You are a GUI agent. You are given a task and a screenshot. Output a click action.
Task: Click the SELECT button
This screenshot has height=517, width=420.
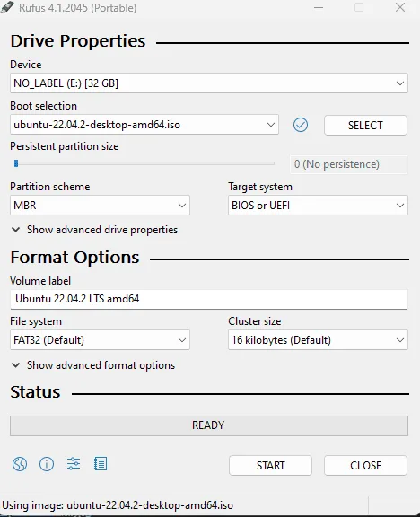coord(365,126)
